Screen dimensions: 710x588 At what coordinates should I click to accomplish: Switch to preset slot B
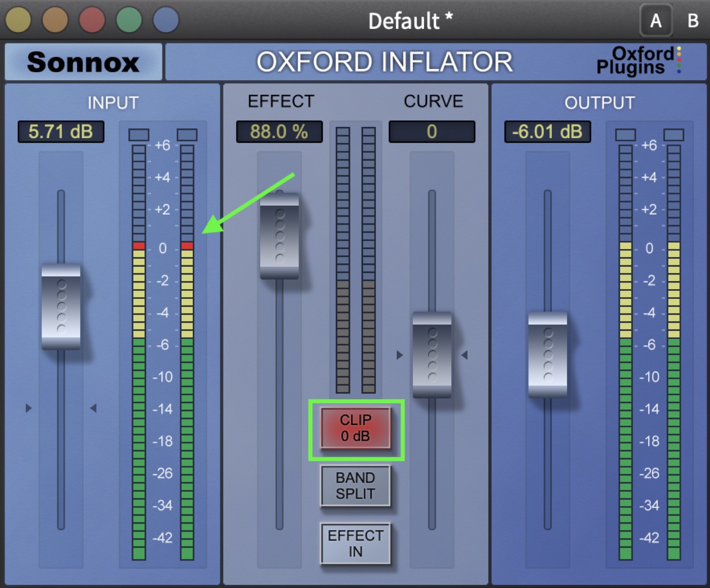click(693, 21)
